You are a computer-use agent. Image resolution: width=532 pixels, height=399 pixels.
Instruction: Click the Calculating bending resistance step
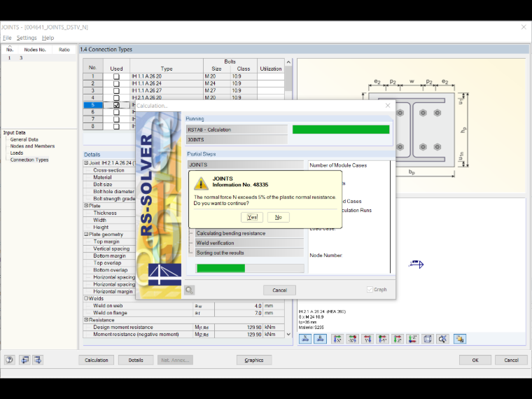coord(249,233)
